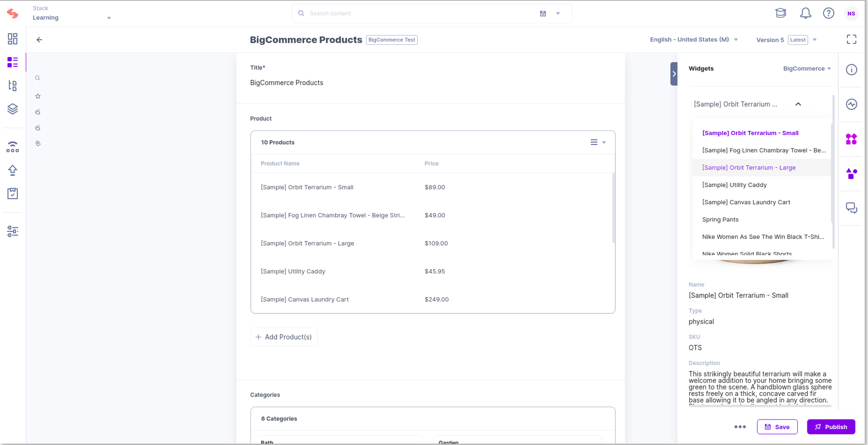This screenshot has width=868, height=445.
Task: Click the Search content field
Action: coord(420,13)
